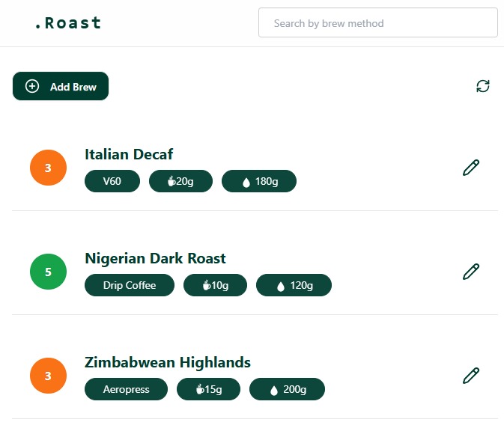Viewport: 504px width, 440px height.
Task: Click the Add Brew button
Action: [x=61, y=86]
